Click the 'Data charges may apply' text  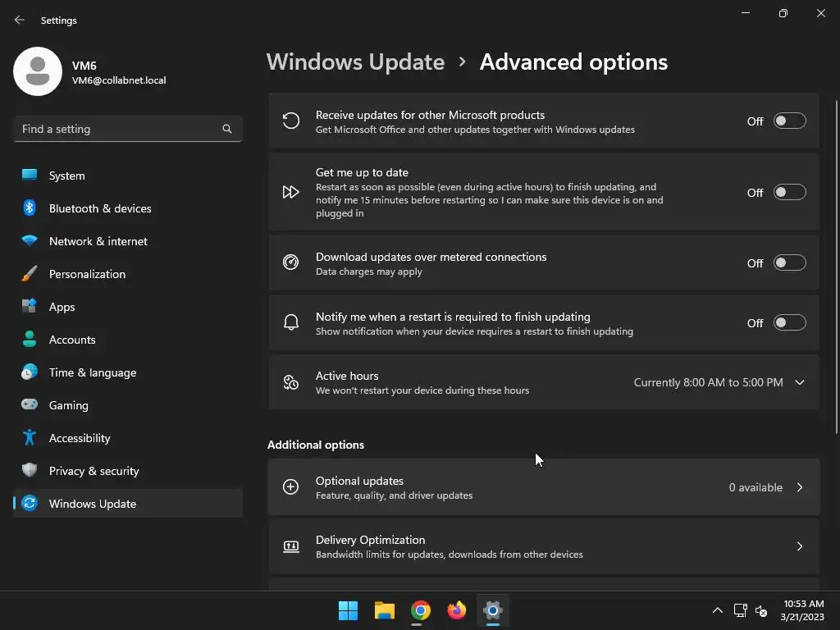[x=368, y=272]
